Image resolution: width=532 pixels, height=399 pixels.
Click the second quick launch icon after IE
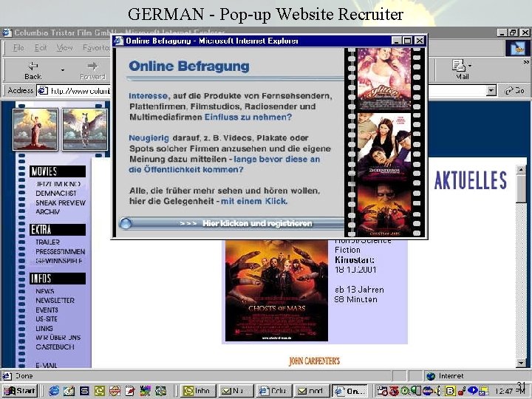pyautogui.click(x=69, y=391)
